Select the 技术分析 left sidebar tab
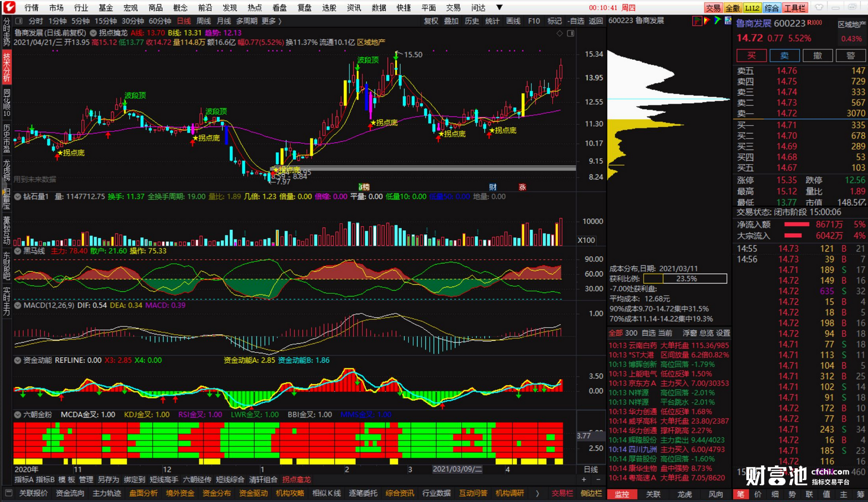868x502 pixels. point(7,67)
